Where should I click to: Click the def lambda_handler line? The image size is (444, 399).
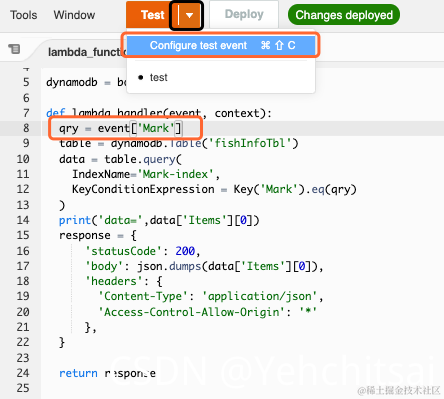[x=159, y=113]
